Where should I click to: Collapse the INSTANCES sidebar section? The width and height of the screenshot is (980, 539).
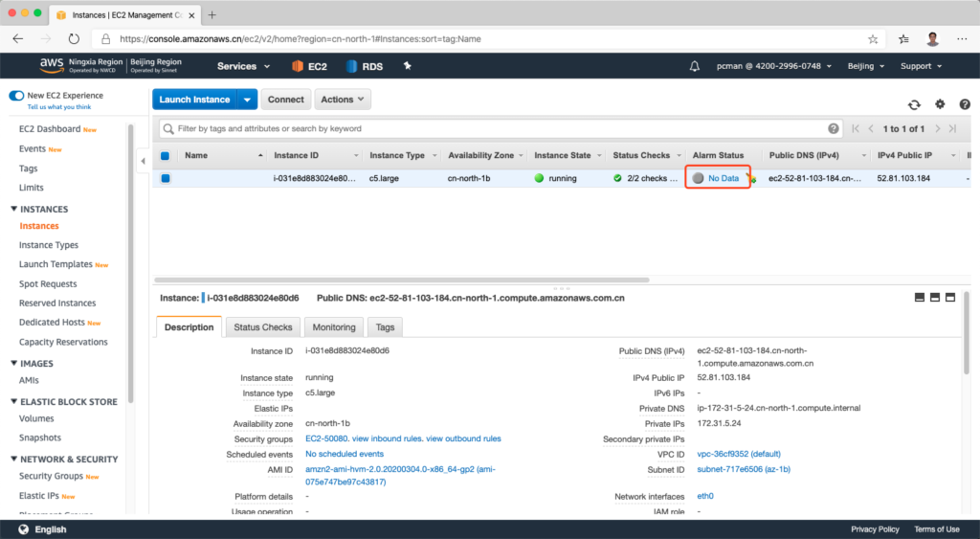point(14,209)
